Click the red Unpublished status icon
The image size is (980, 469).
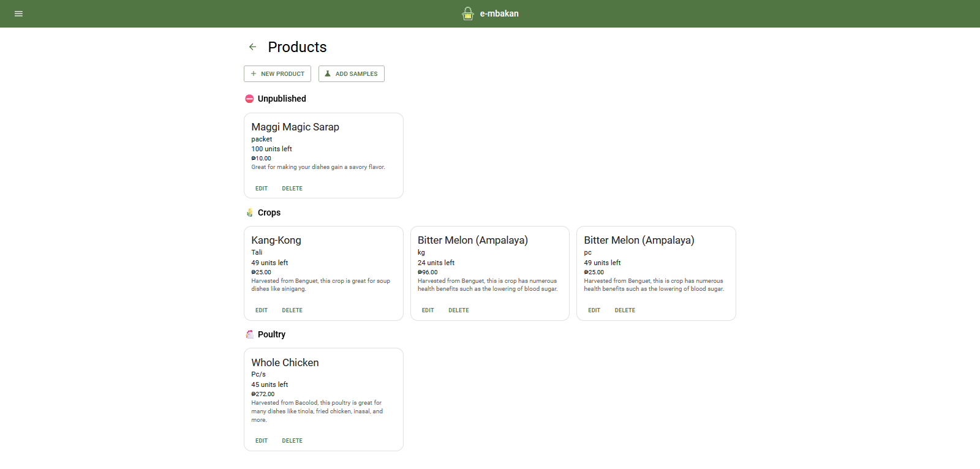(249, 99)
